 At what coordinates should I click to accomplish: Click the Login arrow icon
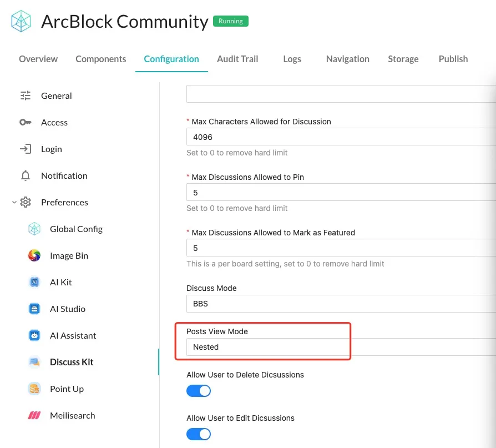pyautogui.click(x=26, y=149)
